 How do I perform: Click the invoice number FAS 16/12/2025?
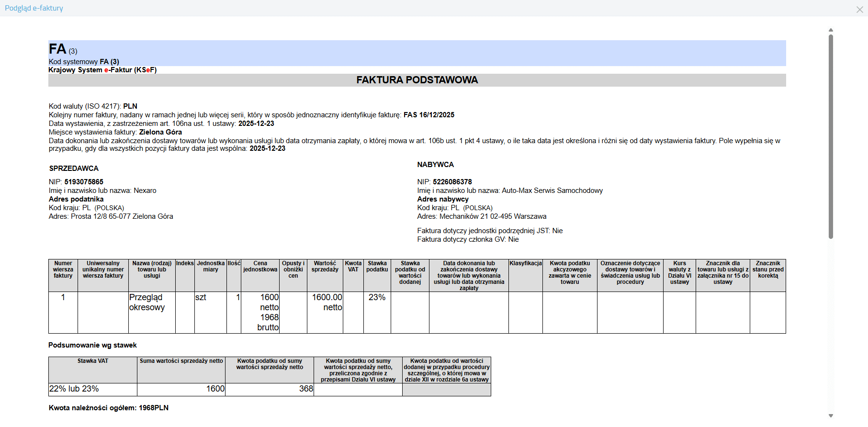(x=428, y=115)
